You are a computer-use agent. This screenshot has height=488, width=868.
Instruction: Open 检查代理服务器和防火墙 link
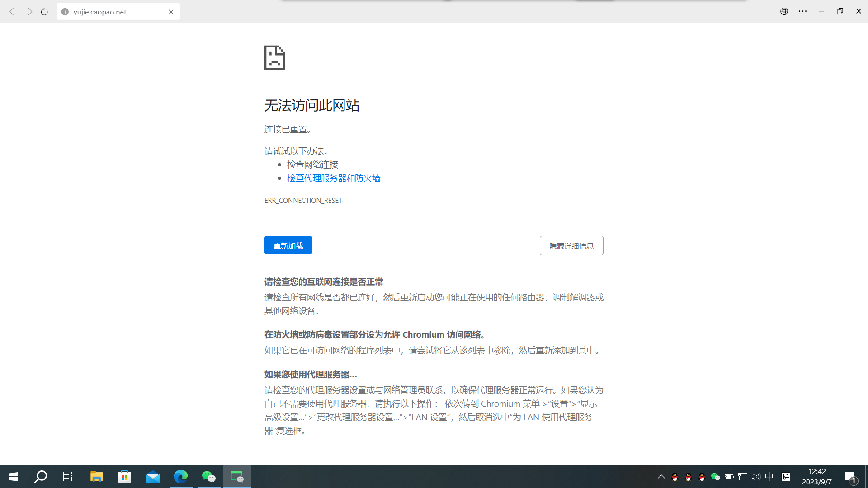coord(334,178)
